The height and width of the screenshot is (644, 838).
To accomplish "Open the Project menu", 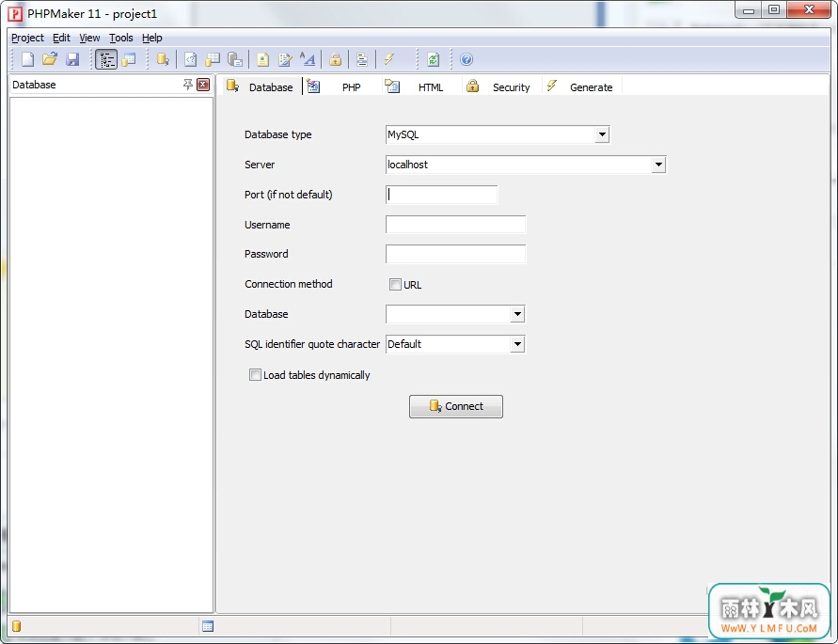I will point(28,38).
